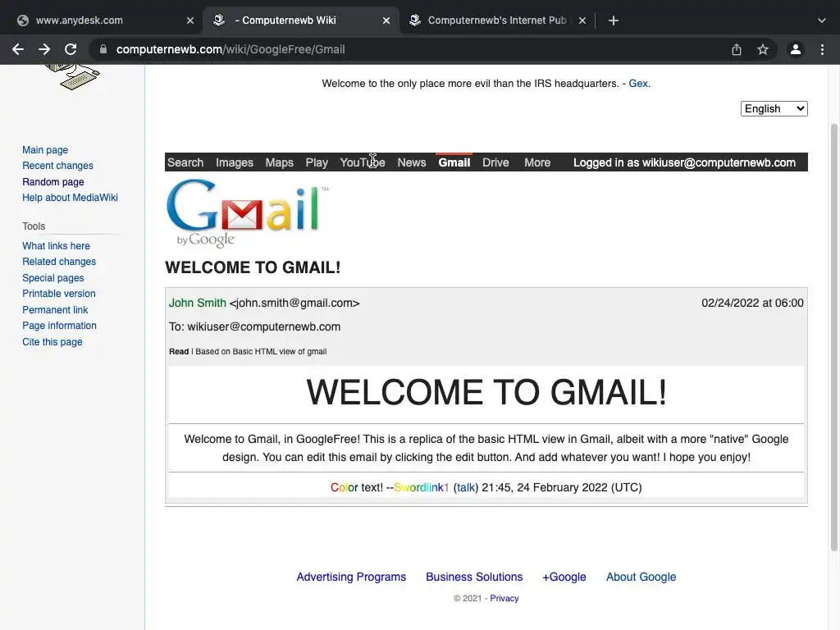Viewport: 840px width, 630px height.
Task: Click email date 02/24/2022 at 06:00
Action: coord(753,303)
